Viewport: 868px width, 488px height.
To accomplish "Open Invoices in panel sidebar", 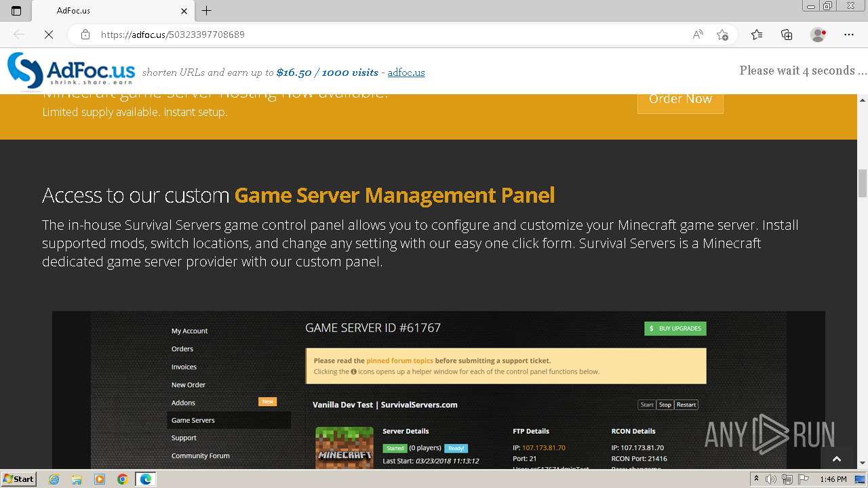I will click(184, 367).
